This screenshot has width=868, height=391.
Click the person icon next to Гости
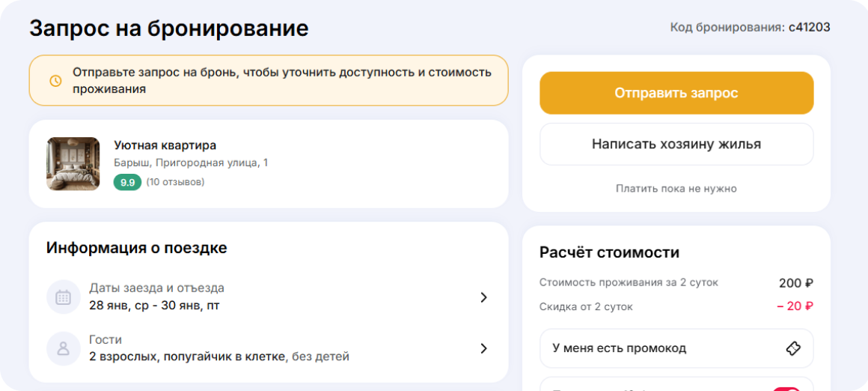point(64,348)
